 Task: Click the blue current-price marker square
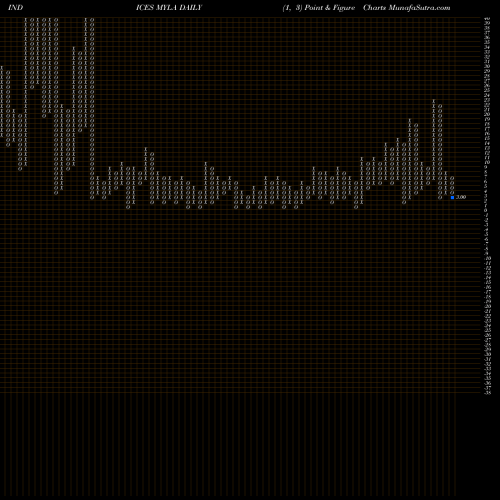pyautogui.click(x=452, y=197)
